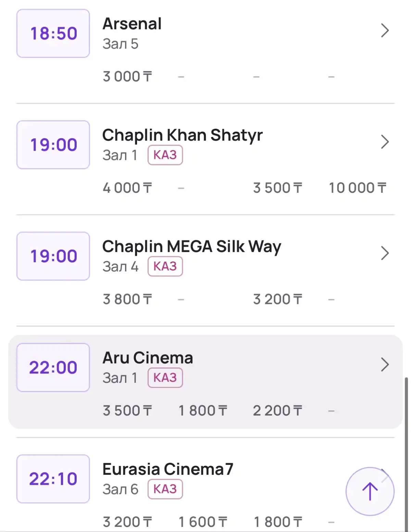Click the scroll-to-top arrow button

pyautogui.click(x=370, y=491)
